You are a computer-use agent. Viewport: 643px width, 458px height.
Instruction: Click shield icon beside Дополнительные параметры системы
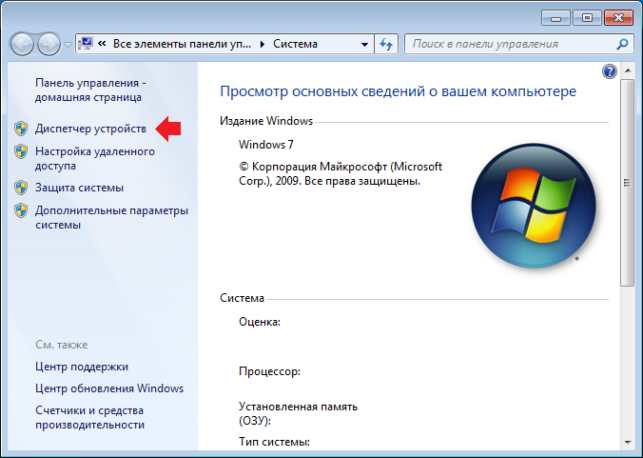21,210
